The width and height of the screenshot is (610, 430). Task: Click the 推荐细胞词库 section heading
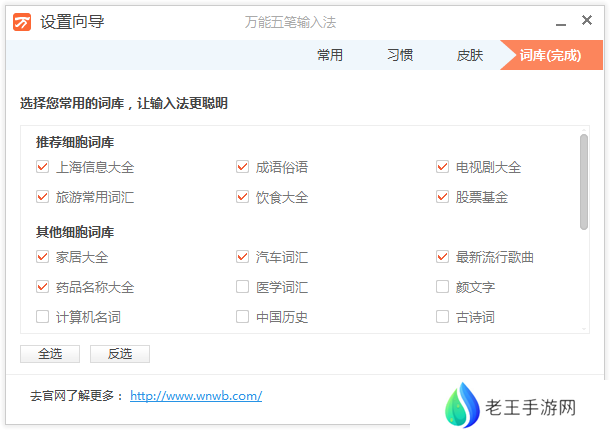pos(75,142)
